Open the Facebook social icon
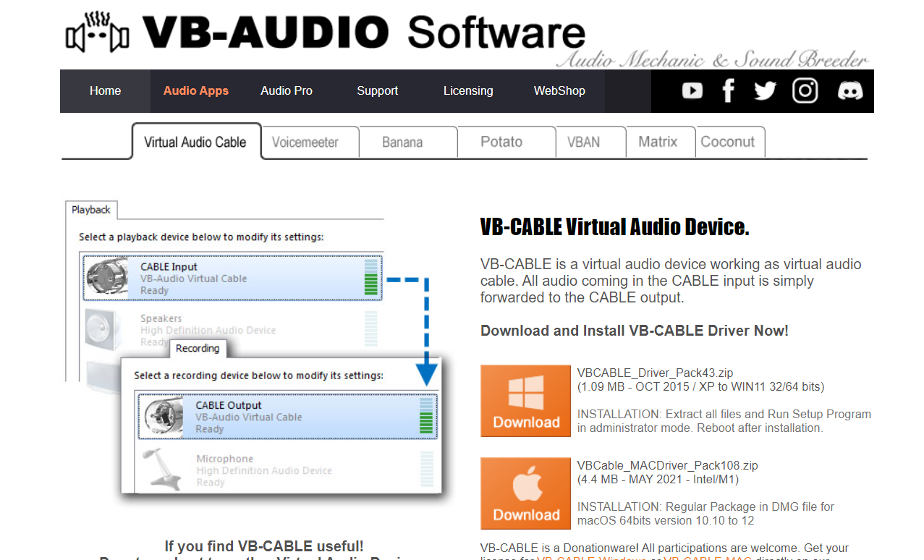Image resolution: width=924 pixels, height=560 pixels. [x=729, y=90]
